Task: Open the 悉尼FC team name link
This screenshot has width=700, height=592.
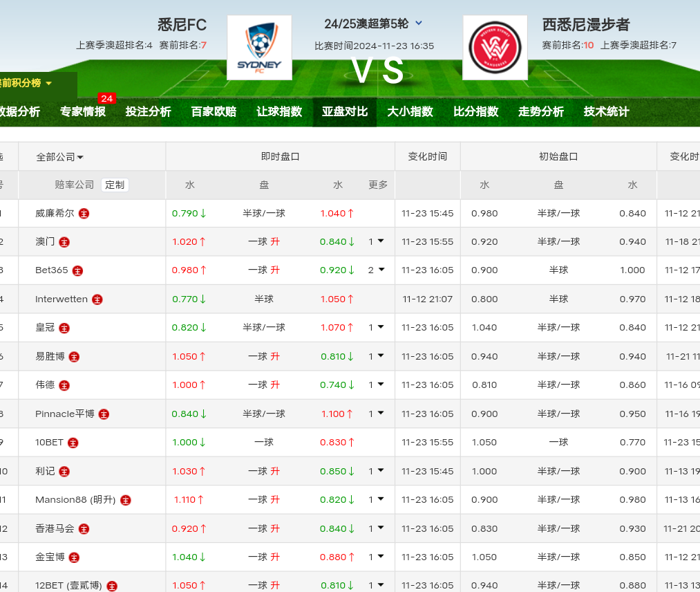Action: 182,25
